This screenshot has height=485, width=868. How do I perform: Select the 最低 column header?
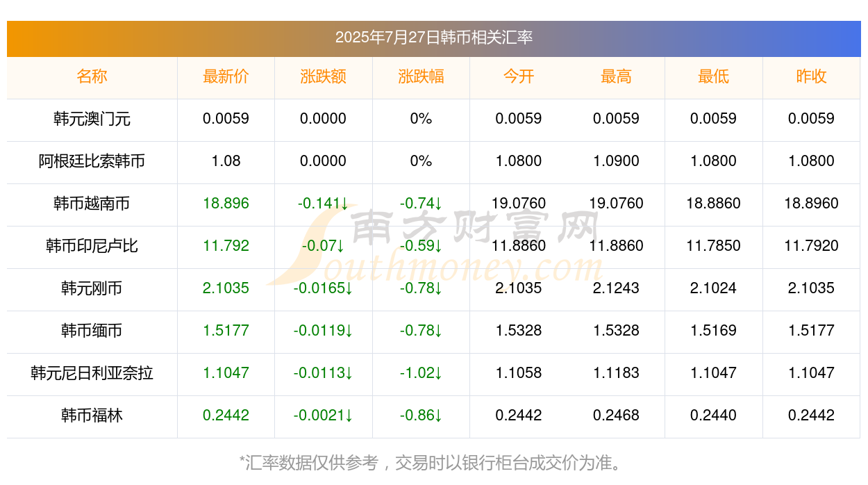[x=714, y=76]
